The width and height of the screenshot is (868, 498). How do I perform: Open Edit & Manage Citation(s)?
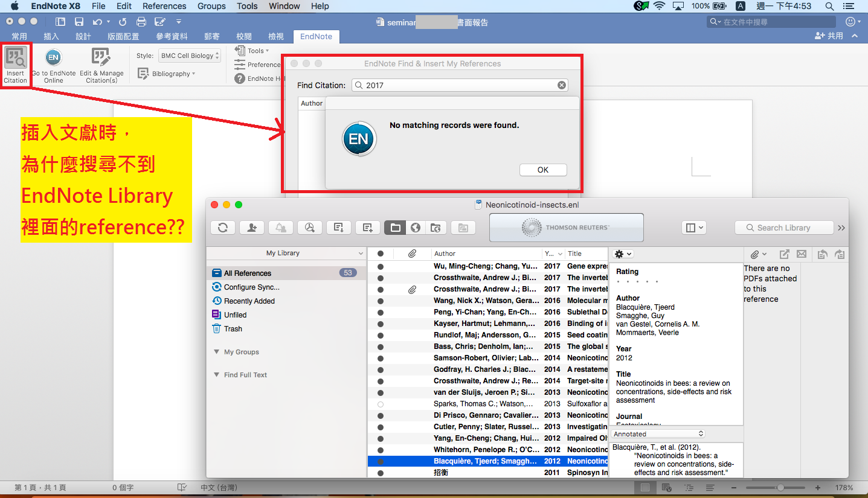point(101,66)
